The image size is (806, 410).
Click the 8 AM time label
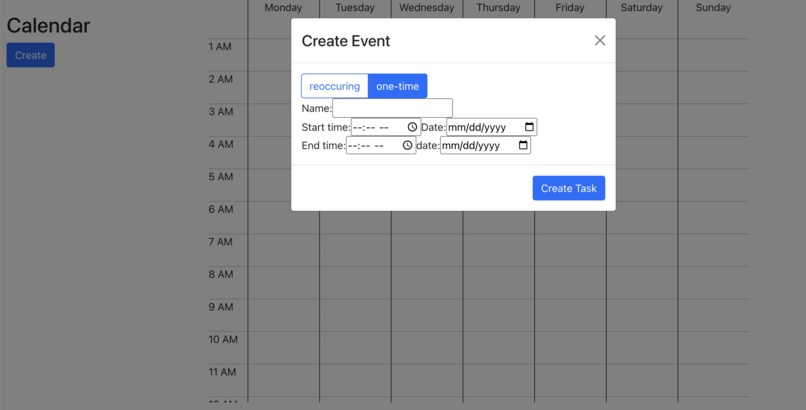tap(221, 274)
